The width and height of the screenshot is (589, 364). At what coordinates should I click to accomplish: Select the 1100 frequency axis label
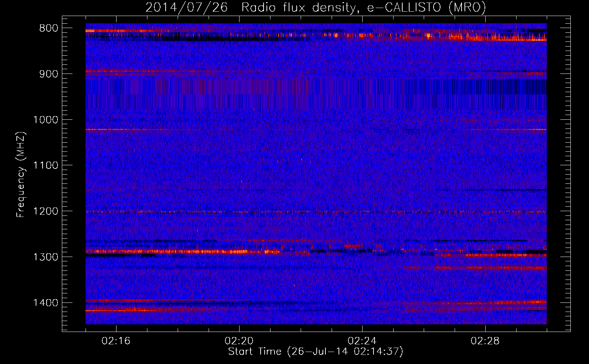(x=46, y=166)
